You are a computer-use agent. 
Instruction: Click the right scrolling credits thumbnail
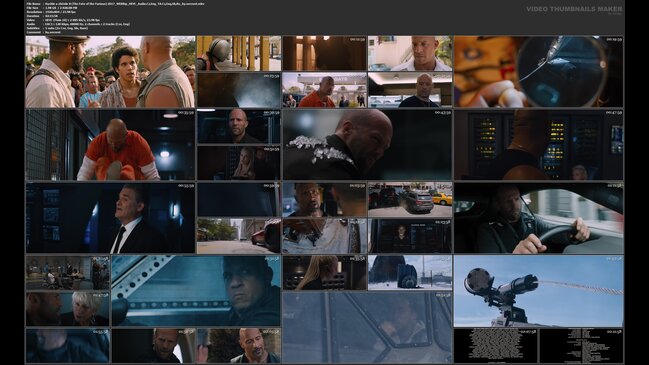(582, 346)
